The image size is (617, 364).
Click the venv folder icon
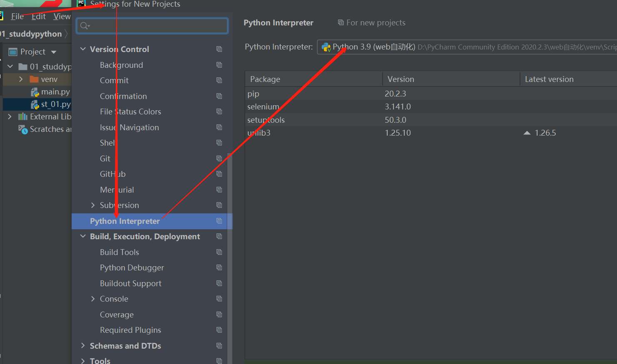point(34,79)
